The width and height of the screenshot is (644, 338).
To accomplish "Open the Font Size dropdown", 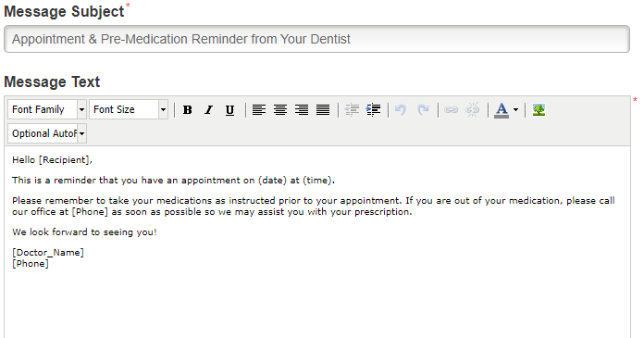I will point(128,109).
